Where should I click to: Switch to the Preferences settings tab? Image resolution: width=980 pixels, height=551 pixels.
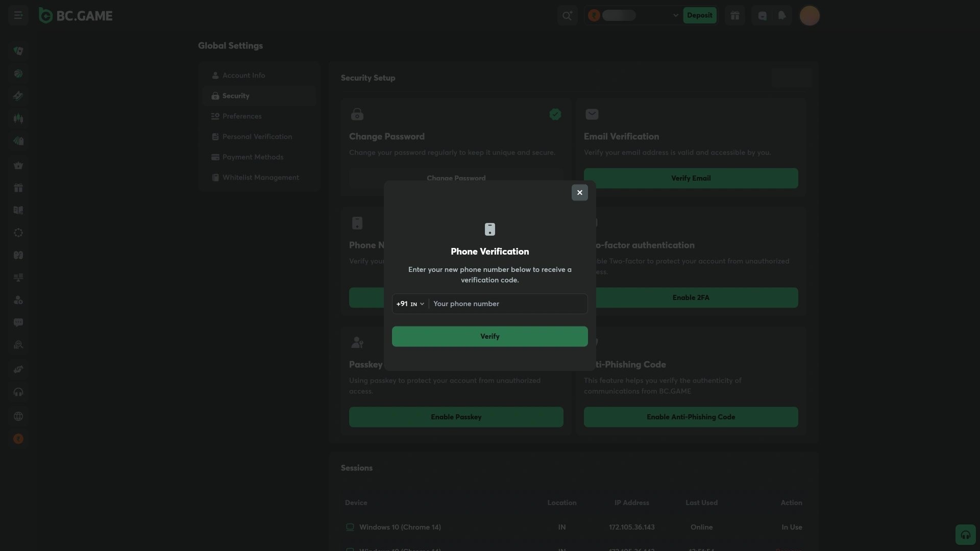[x=241, y=116]
